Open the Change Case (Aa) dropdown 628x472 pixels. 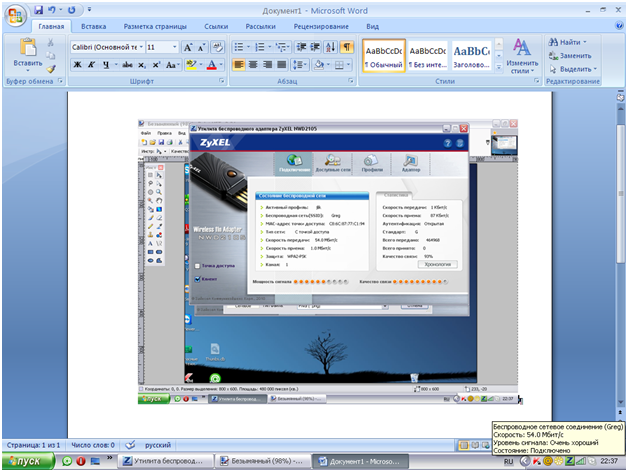tap(172, 65)
